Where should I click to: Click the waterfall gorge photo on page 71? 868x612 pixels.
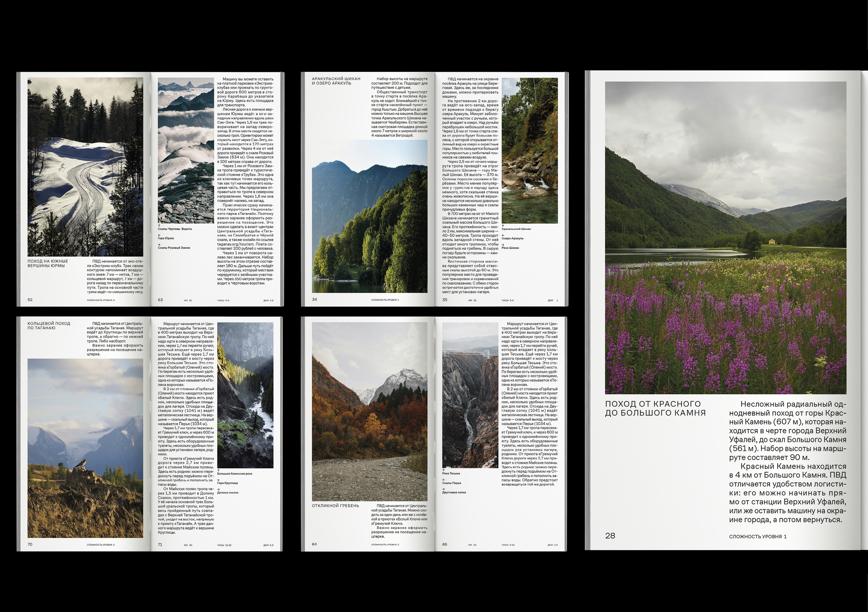click(x=245, y=395)
